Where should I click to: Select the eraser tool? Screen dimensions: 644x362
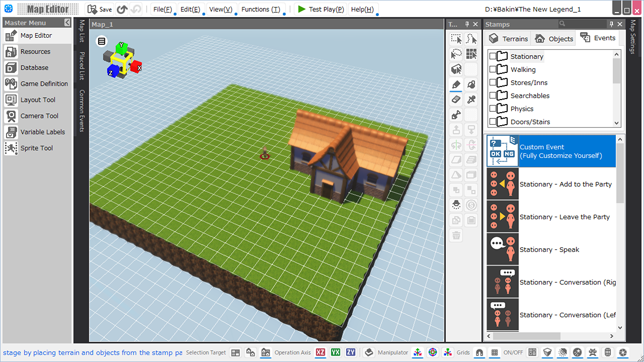[x=456, y=100]
